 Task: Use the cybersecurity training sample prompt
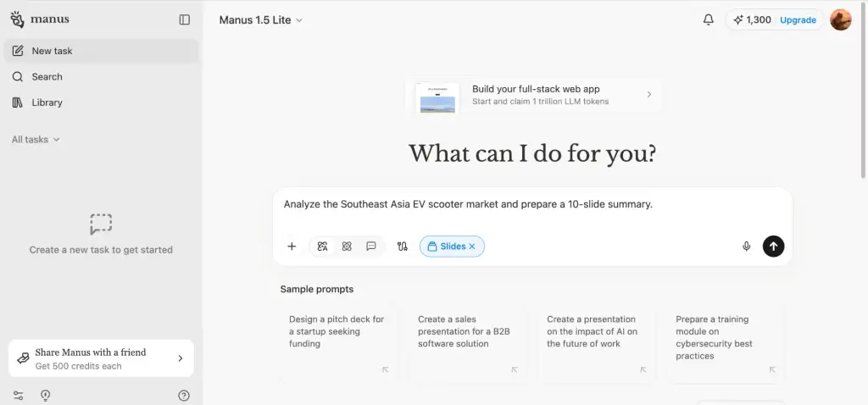726,343
